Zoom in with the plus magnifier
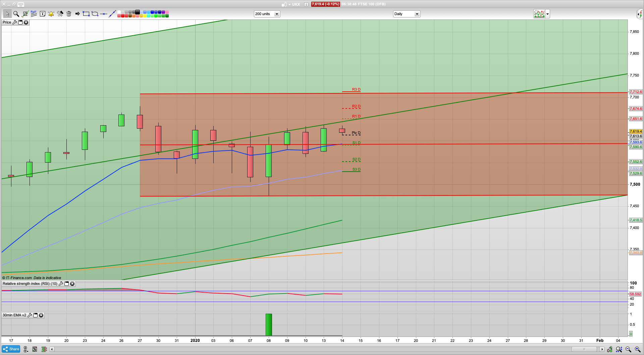The height and width of the screenshot is (355, 644). [x=637, y=349]
